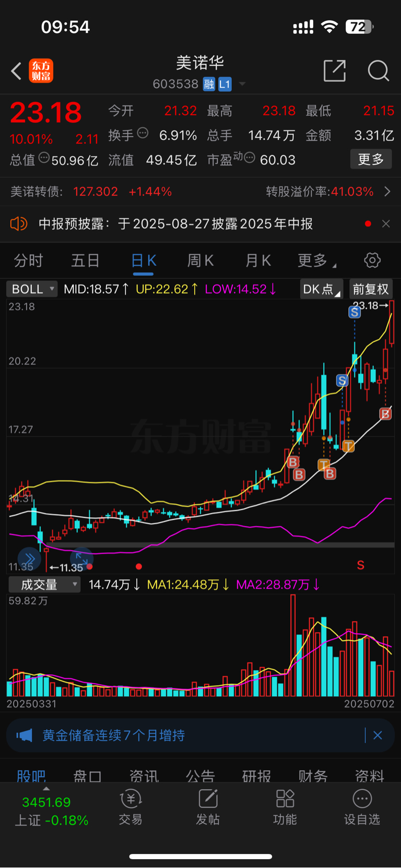
Task: Switch to 资讯 tab
Action: [144, 776]
